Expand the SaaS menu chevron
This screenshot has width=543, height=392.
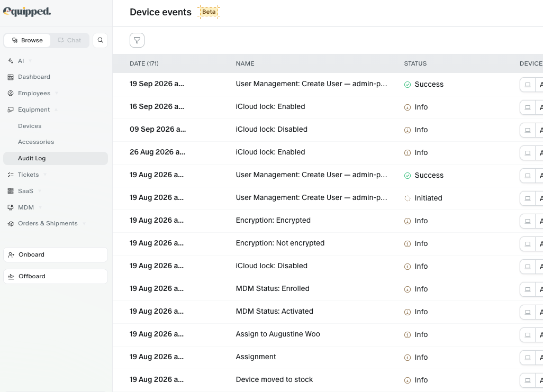[x=40, y=191]
